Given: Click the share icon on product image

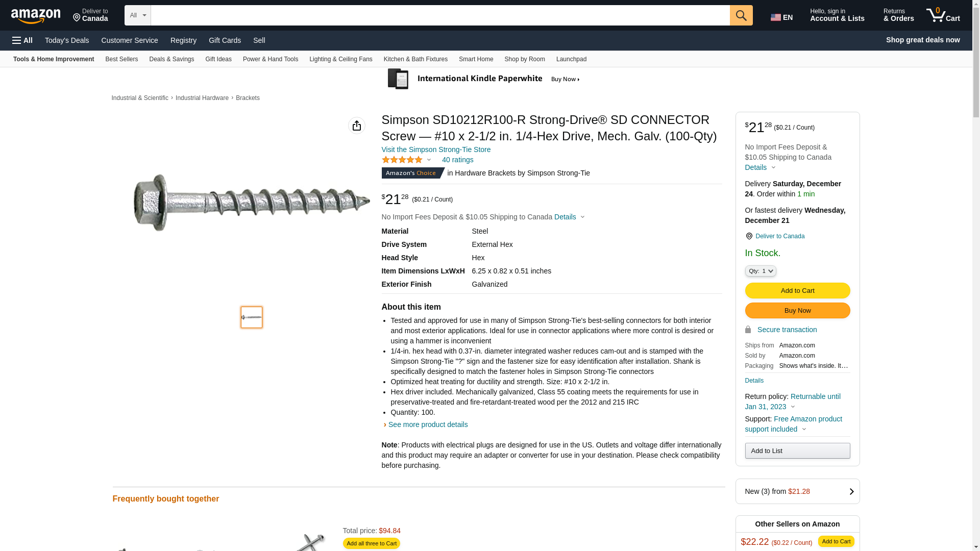Looking at the screenshot, I should point(357,126).
